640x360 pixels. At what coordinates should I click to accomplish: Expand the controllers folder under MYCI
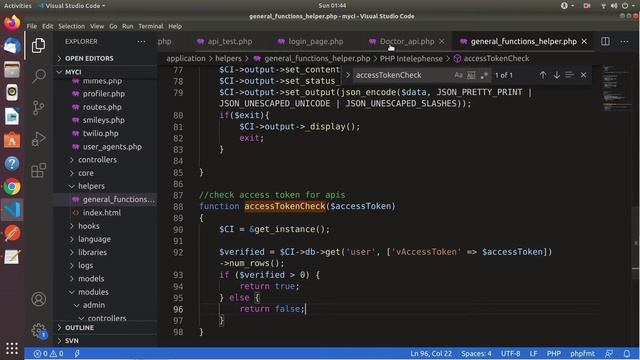97,160
